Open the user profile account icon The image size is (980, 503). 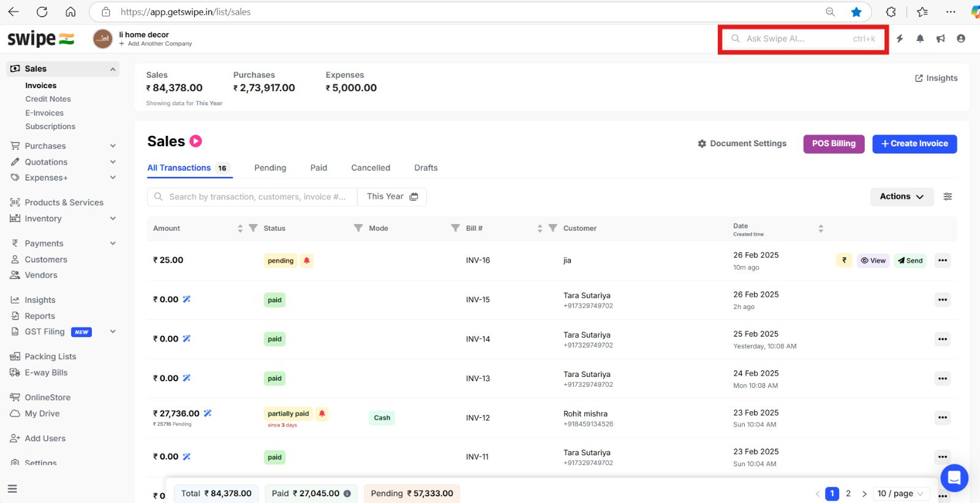[x=961, y=39]
